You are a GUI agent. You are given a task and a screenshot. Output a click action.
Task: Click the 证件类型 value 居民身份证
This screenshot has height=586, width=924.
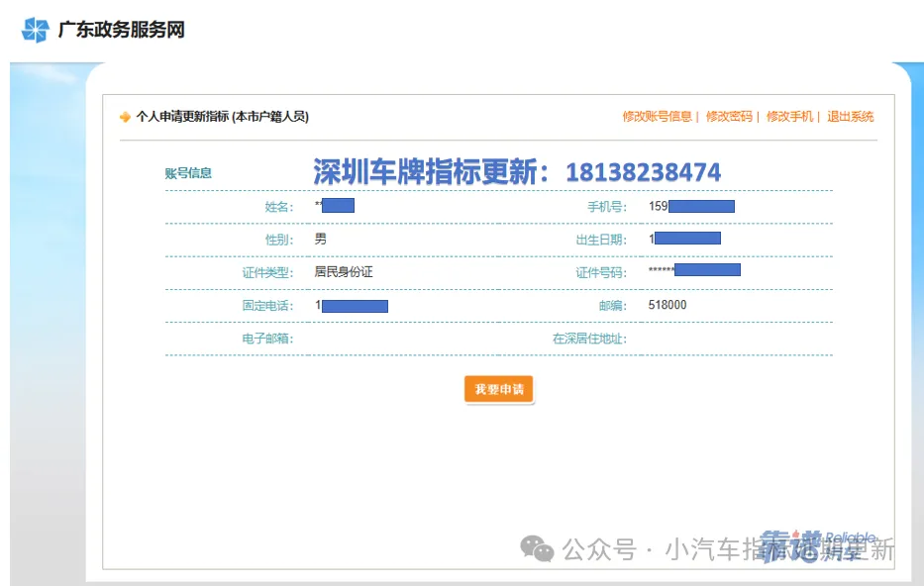[344, 271]
